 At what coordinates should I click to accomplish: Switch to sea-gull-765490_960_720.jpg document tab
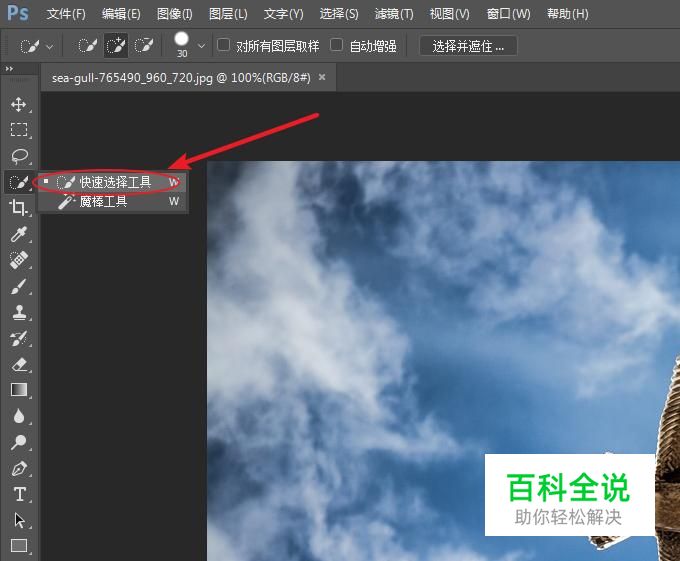[x=181, y=78]
